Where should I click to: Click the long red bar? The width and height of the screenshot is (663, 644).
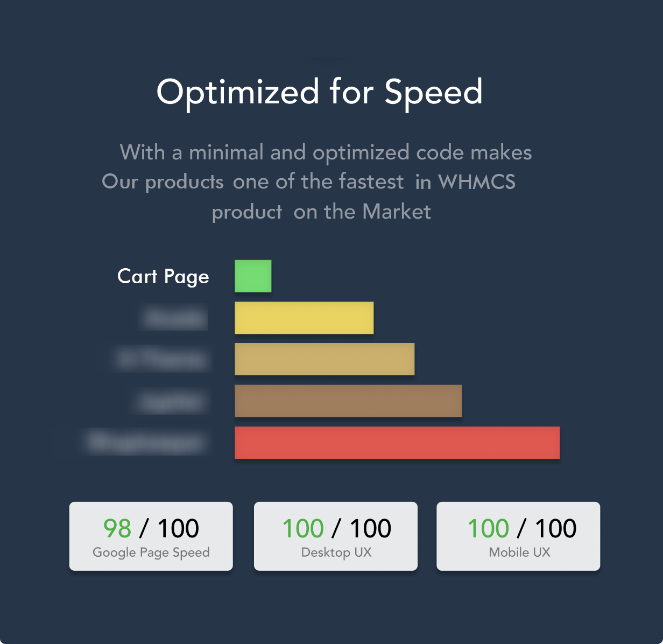397,443
